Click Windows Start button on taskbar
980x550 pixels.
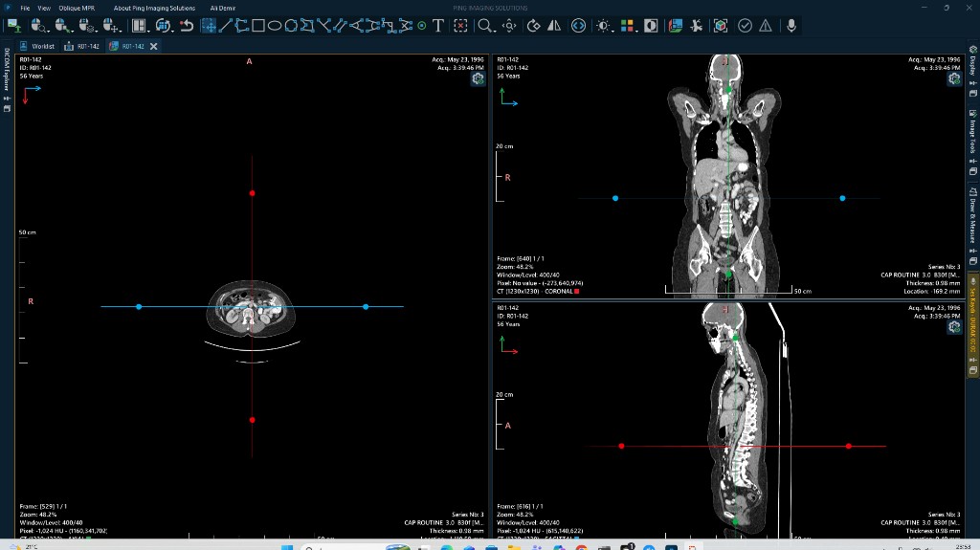[287, 547]
